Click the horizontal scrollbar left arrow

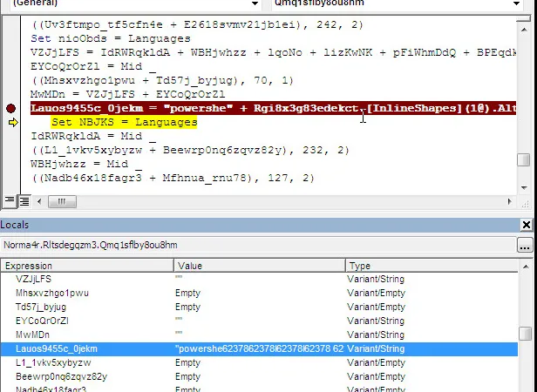point(39,201)
